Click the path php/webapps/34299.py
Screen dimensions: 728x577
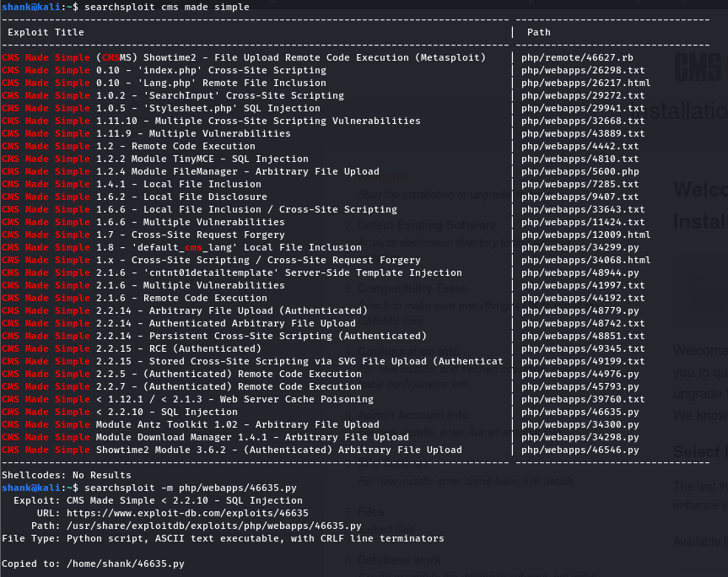pos(580,247)
